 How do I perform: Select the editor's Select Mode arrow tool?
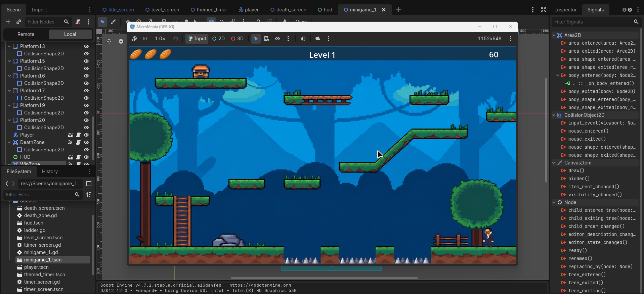pyautogui.click(x=102, y=22)
